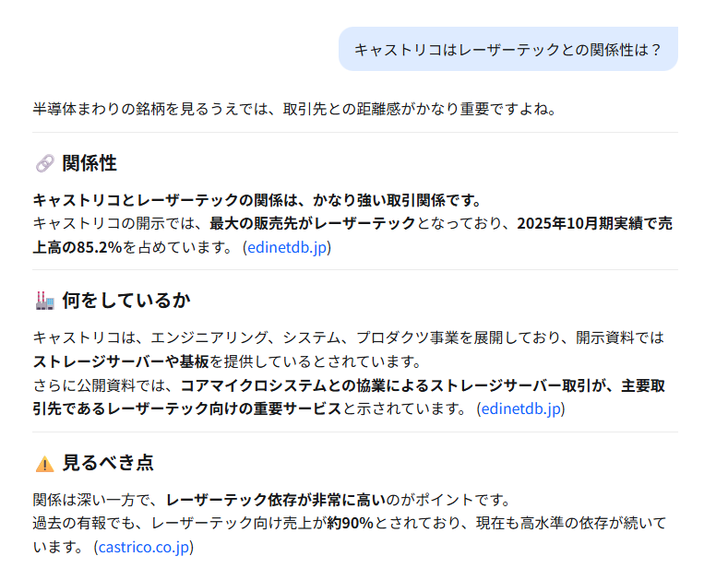The image size is (728, 568).
Task: Open the second edinetdb.jp link after 重要サービス
Action: pyautogui.click(x=521, y=408)
